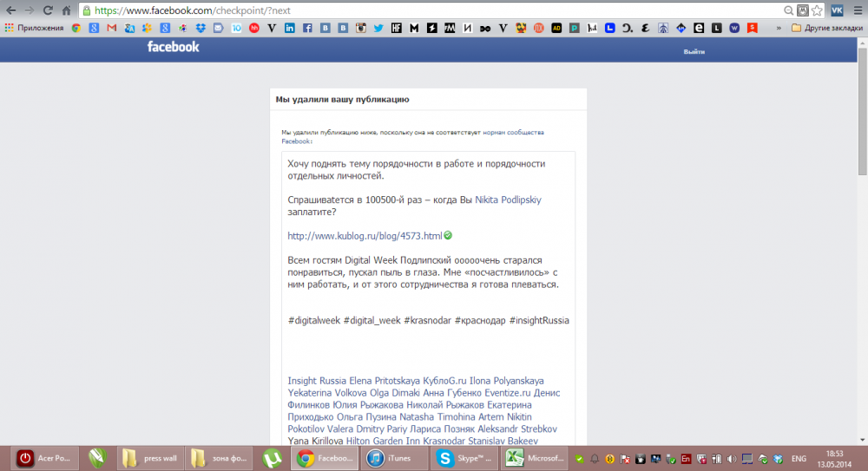868x471 pixels.
Task: Click the heading Мы удалили вашу публикацию
Action: point(342,100)
